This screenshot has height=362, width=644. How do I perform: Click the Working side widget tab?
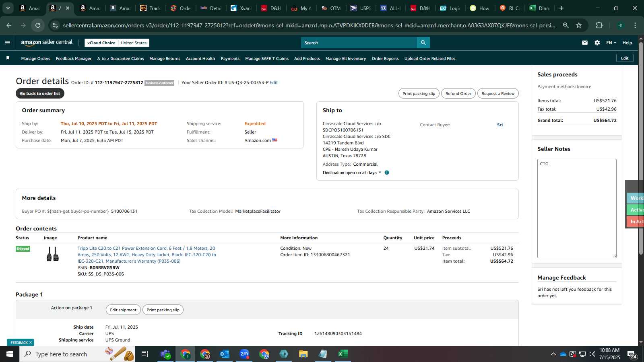click(x=636, y=198)
